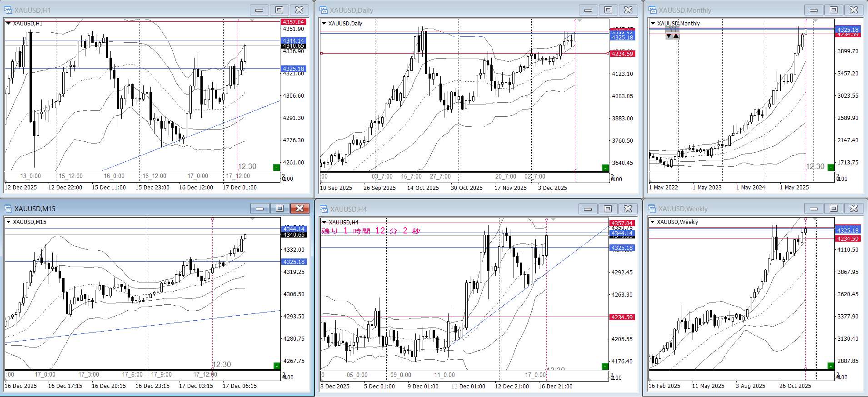Click the Y1 button on Monthly chart

[x=673, y=29]
